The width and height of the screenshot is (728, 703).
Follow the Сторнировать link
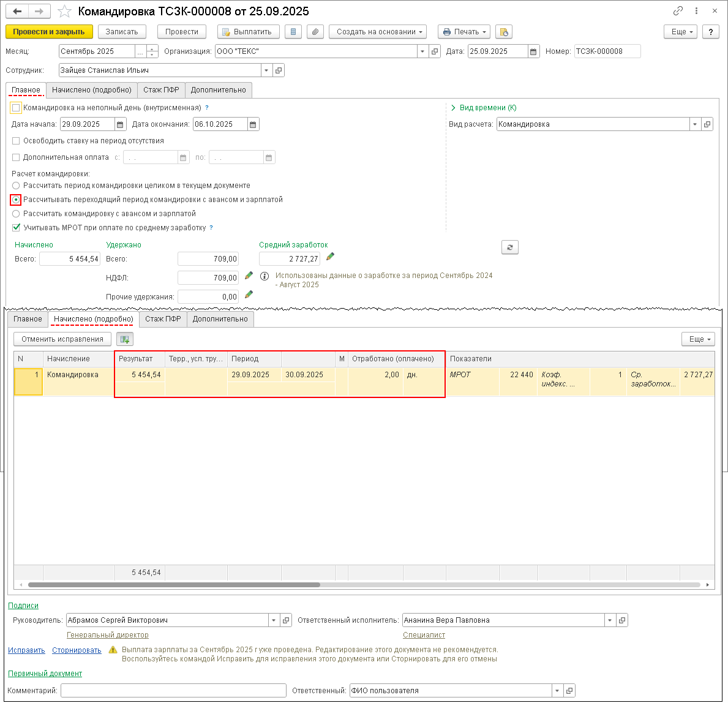coord(77,650)
